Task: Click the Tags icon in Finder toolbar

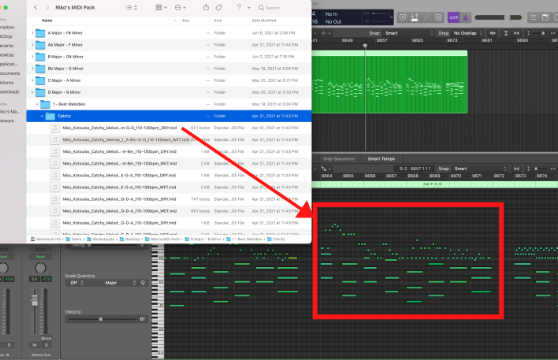Action: [x=219, y=7]
